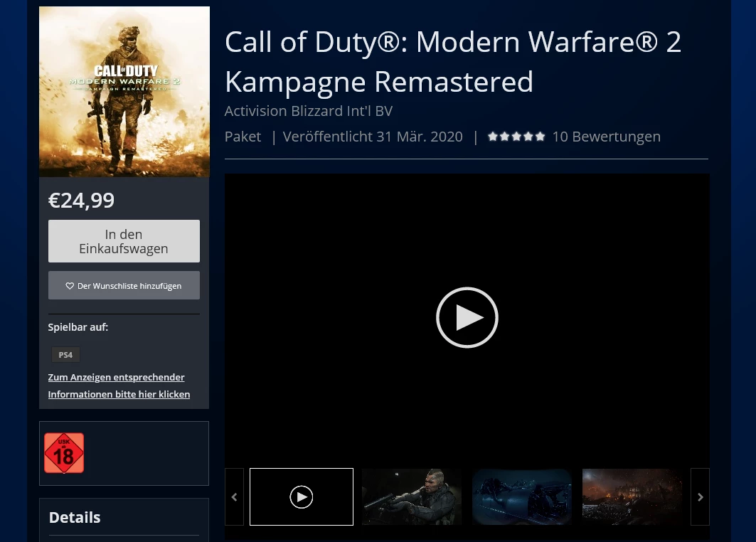The image size is (756, 542).
Task: Click Der Wunschliste hinzufügen
Action: point(123,285)
